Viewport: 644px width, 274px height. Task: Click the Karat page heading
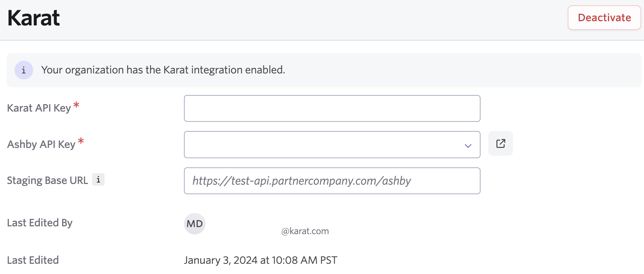click(x=34, y=18)
